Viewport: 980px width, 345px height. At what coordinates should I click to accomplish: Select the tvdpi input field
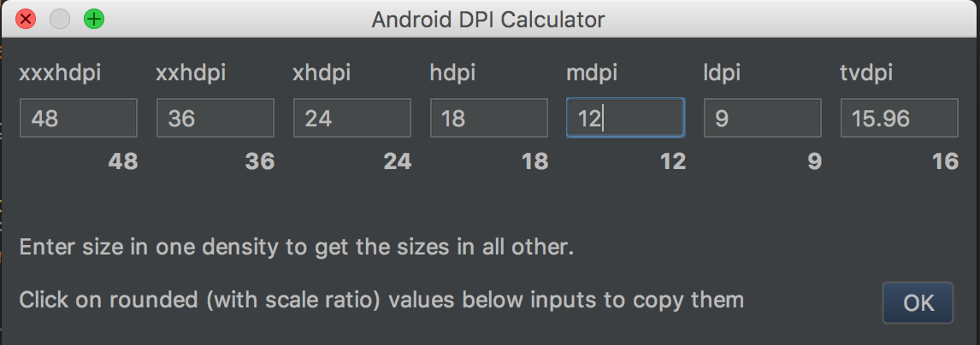(x=900, y=118)
